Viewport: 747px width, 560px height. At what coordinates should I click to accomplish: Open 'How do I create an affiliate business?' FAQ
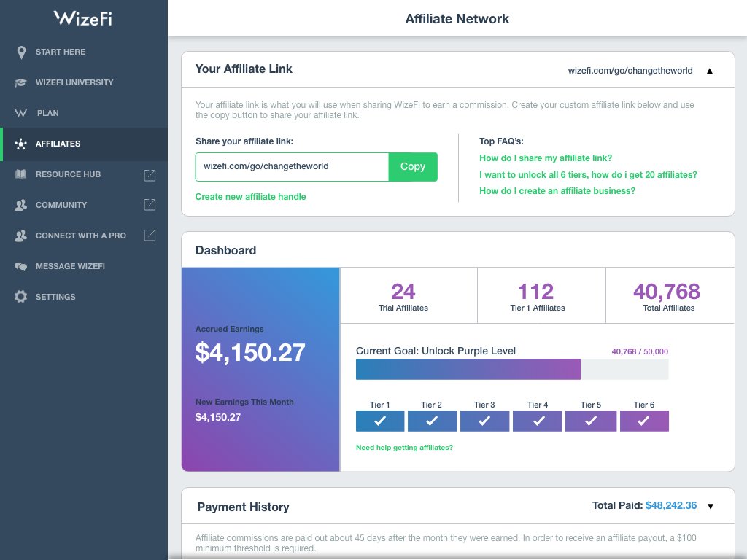coord(557,191)
